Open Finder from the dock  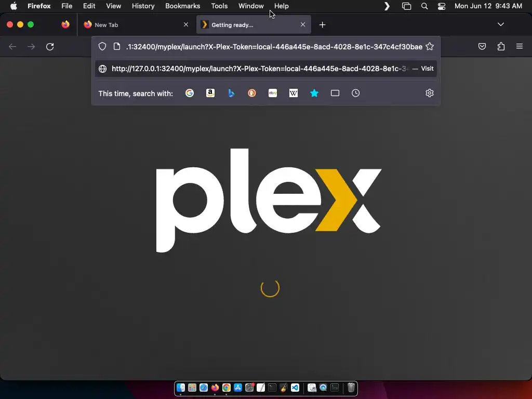click(180, 388)
